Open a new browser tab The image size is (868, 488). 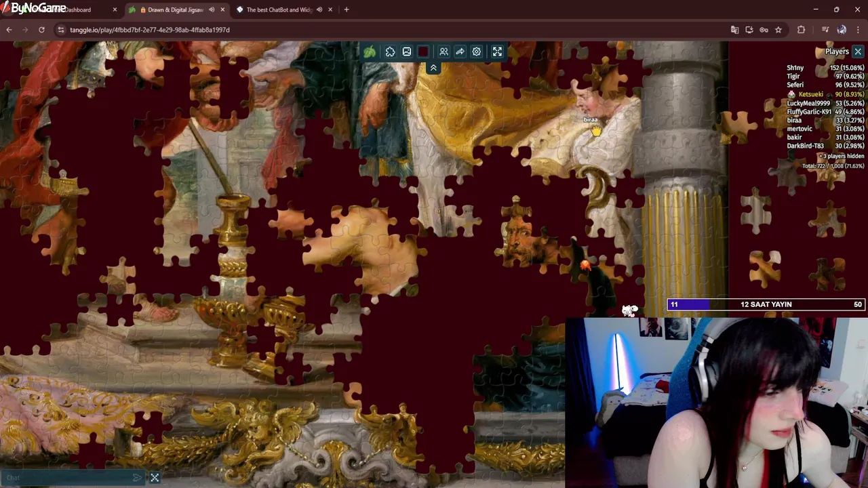[x=347, y=9]
